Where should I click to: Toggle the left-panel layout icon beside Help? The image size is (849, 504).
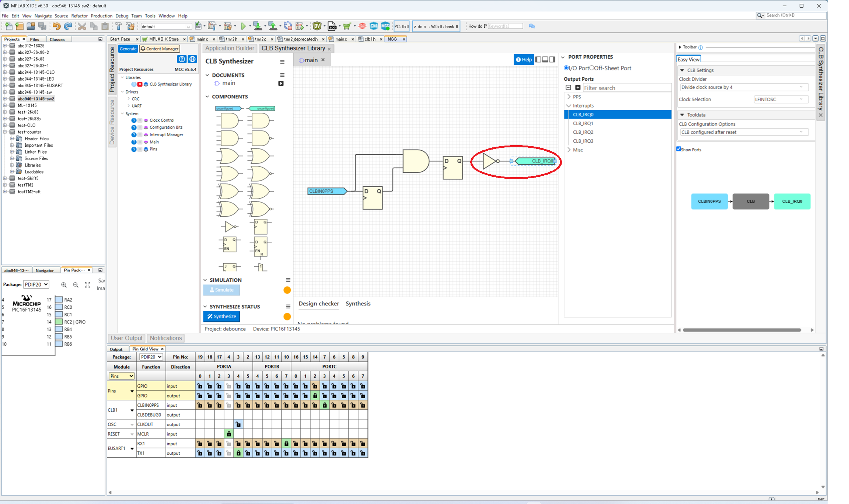pos(538,60)
